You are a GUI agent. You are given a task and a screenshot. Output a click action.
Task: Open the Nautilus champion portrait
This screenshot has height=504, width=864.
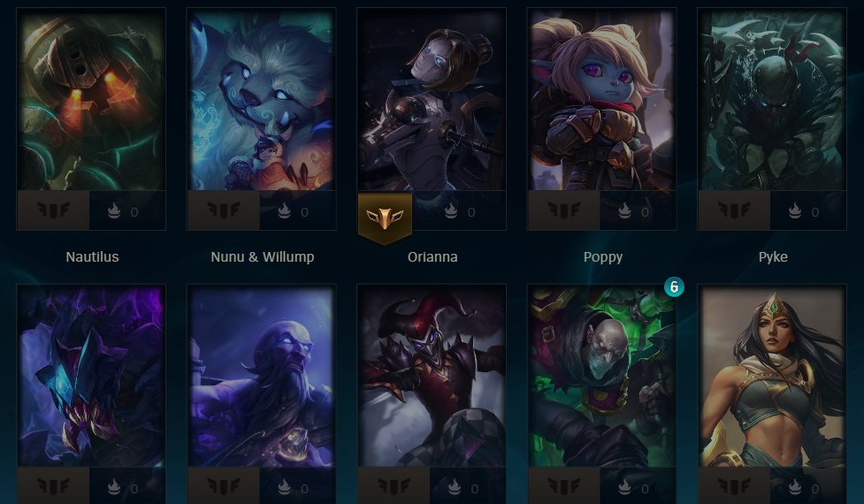(x=91, y=100)
